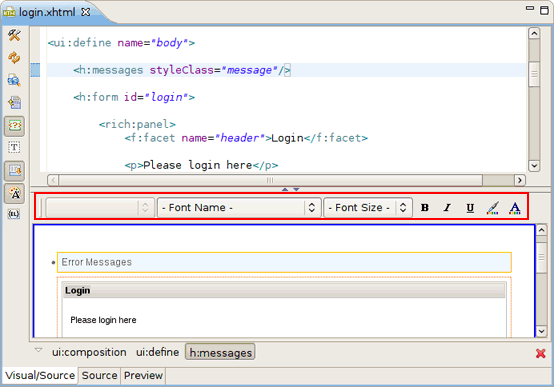Click the h:form id="login" source line
This screenshot has height=387, width=554.
(x=134, y=97)
